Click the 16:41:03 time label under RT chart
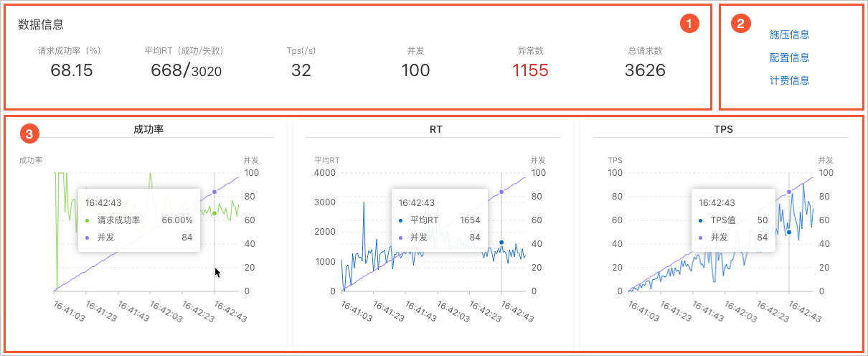Viewport: 868px width, 356px height. [x=357, y=311]
